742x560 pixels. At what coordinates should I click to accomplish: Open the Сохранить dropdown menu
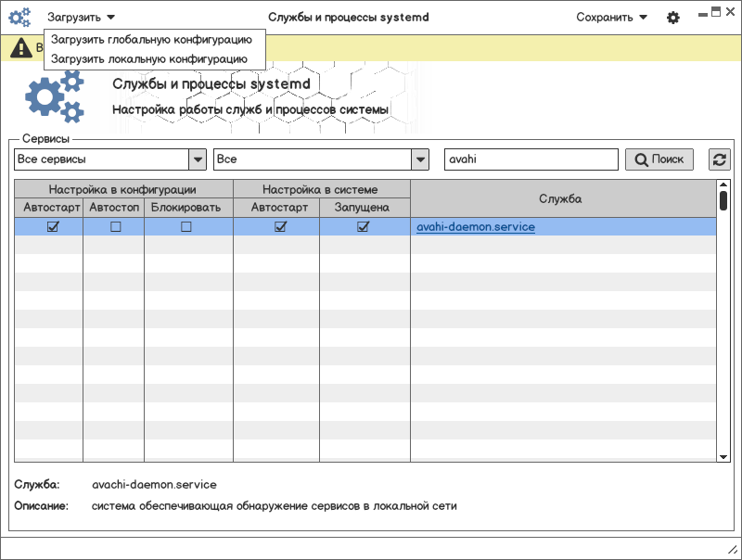(x=611, y=18)
